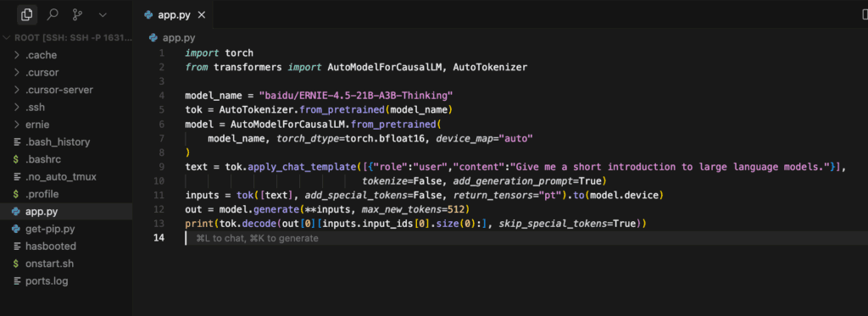Open the ports.log file
868x316 pixels.
click(66, 281)
